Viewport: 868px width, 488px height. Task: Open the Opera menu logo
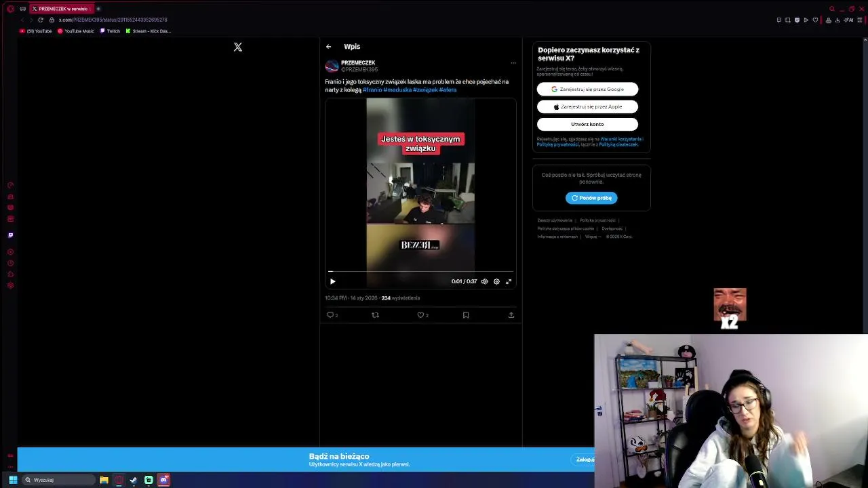[x=10, y=9]
